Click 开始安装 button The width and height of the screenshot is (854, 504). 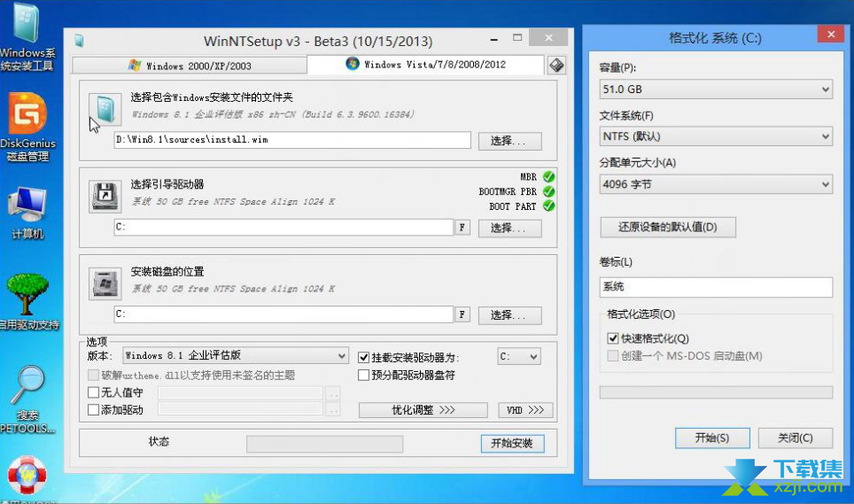[512, 443]
